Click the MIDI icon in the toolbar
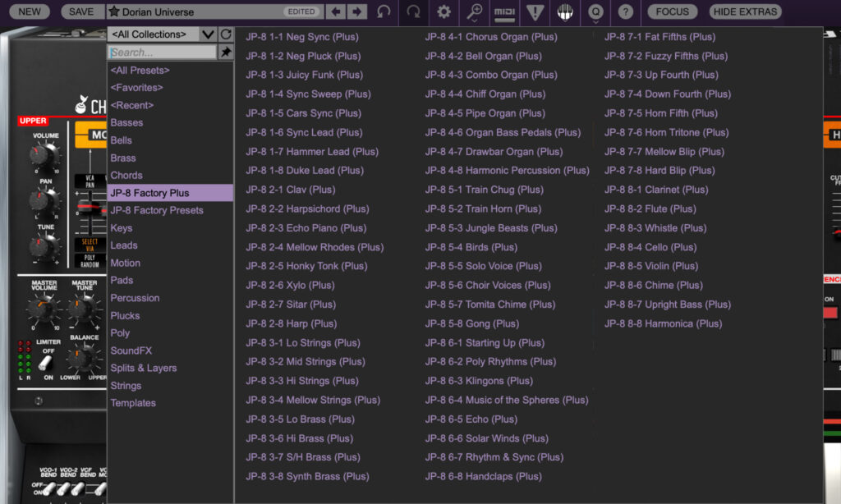Viewport: 841px width, 504px height. tap(504, 12)
